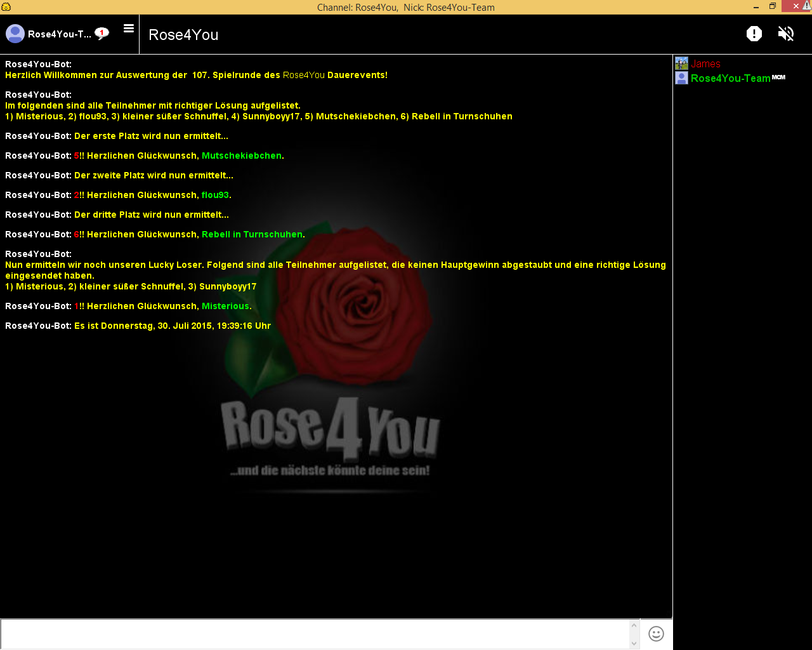Open the emoji smiley picker

(x=656, y=633)
